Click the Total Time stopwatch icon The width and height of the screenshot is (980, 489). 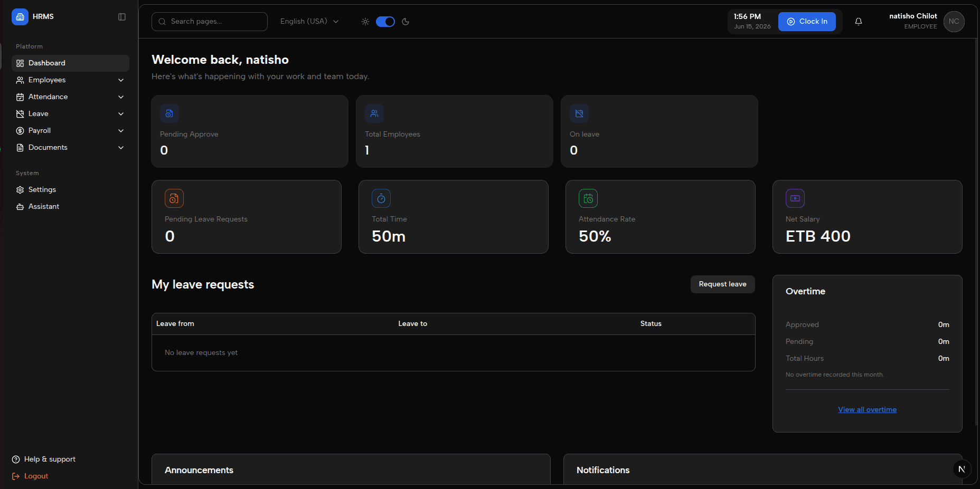pyautogui.click(x=381, y=198)
